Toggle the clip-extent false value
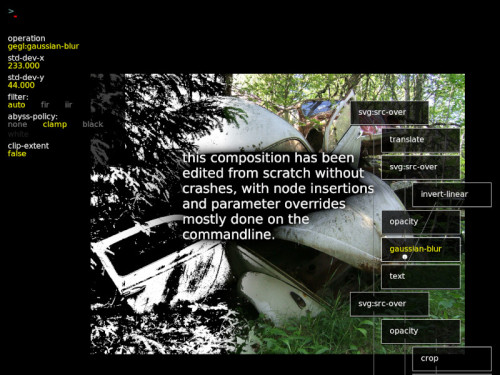This screenshot has height=375, width=500. click(17, 154)
